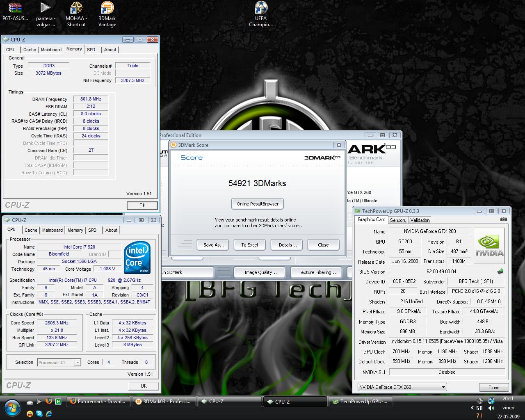Open Yahoo Messenger smiley in Quick Launch
The height and width of the screenshot is (420, 525).
point(30,414)
